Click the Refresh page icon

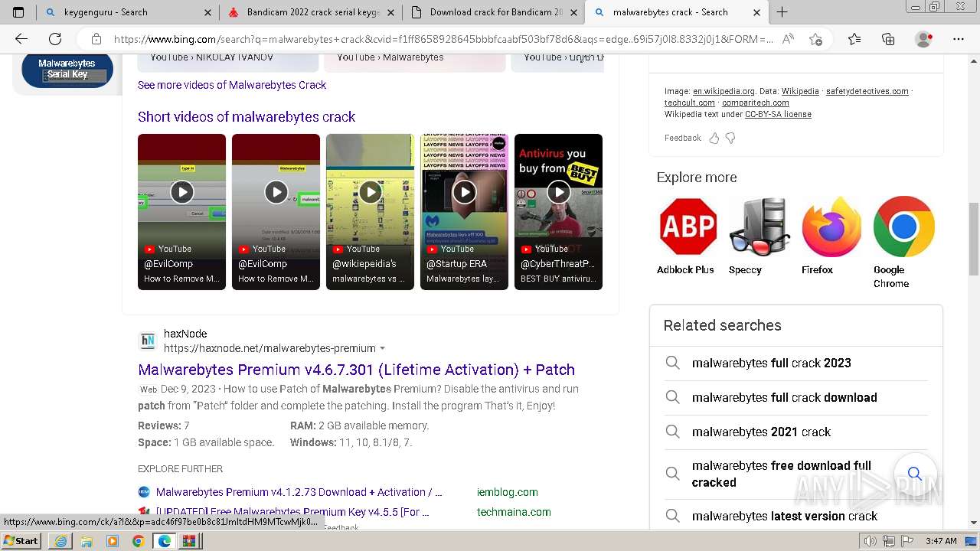[x=55, y=39]
